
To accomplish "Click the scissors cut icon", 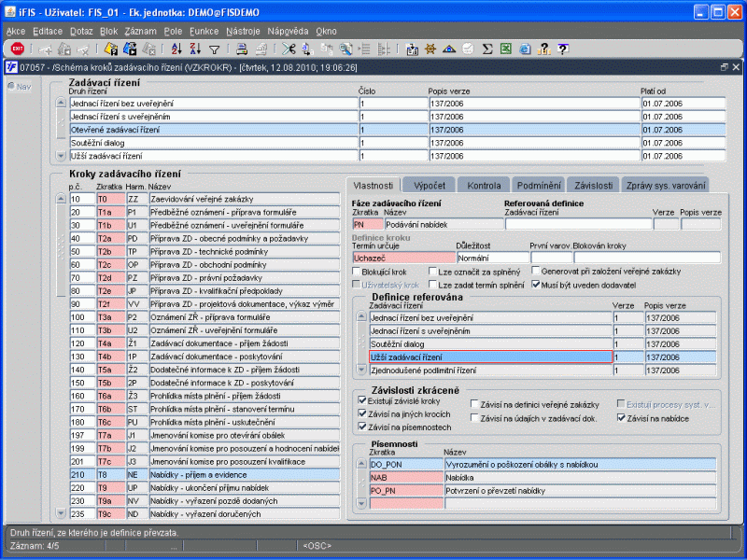I will pyautogui.click(x=289, y=49).
